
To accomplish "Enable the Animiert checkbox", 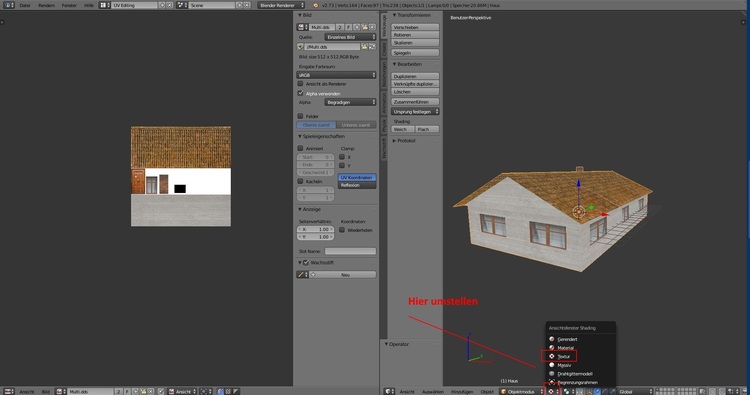I will pyautogui.click(x=300, y=148).
